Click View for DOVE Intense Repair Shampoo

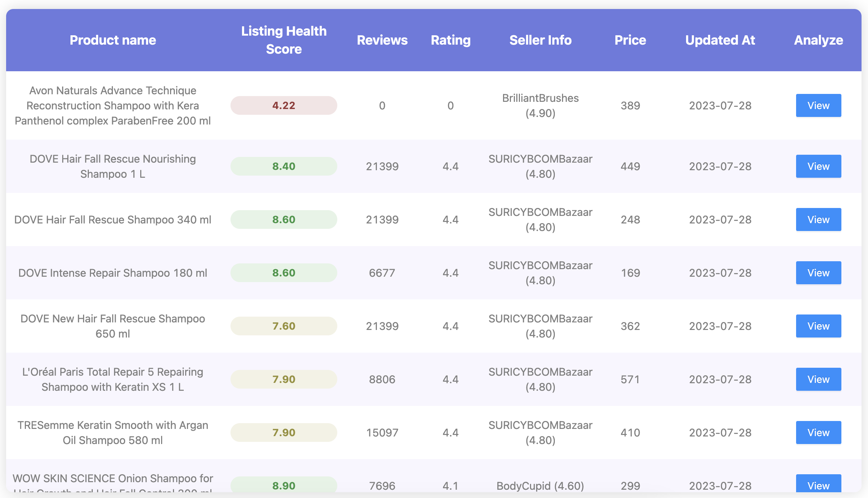click(x=818, y=273)
